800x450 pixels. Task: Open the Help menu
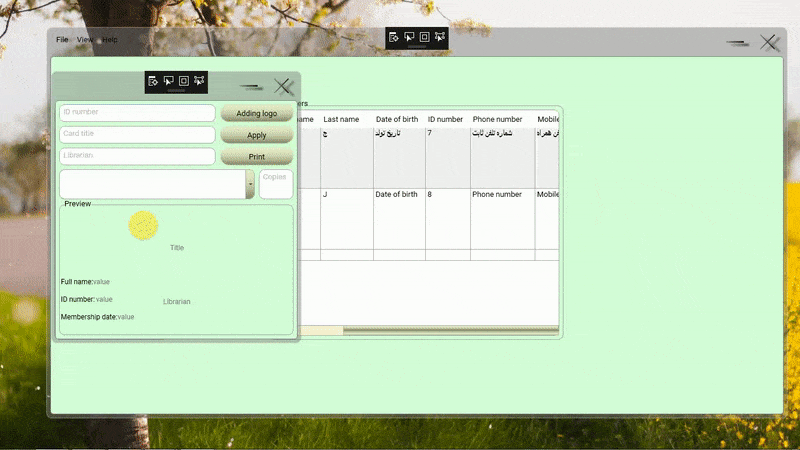point(110,39)
